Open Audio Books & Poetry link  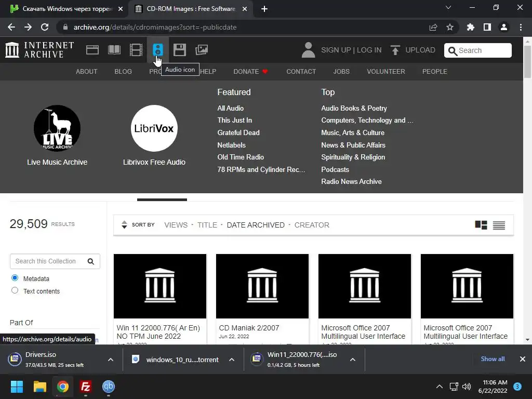[354, 108]
